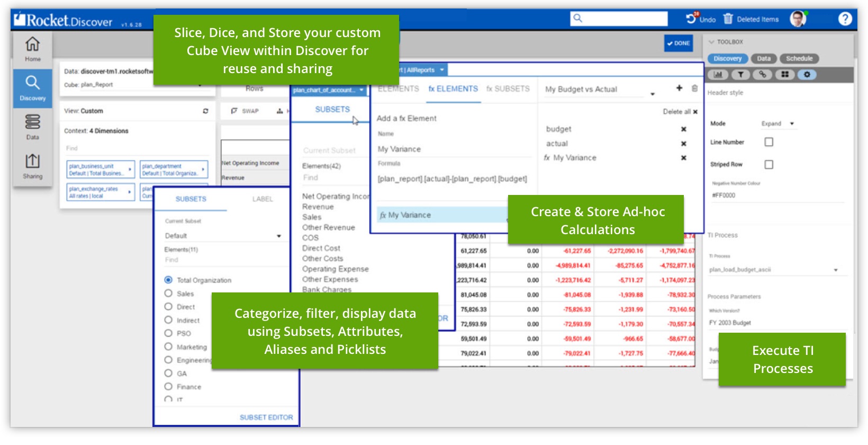868x445 pixels.
Task: Click Delete all in calculations list
Action: point(680,112)
